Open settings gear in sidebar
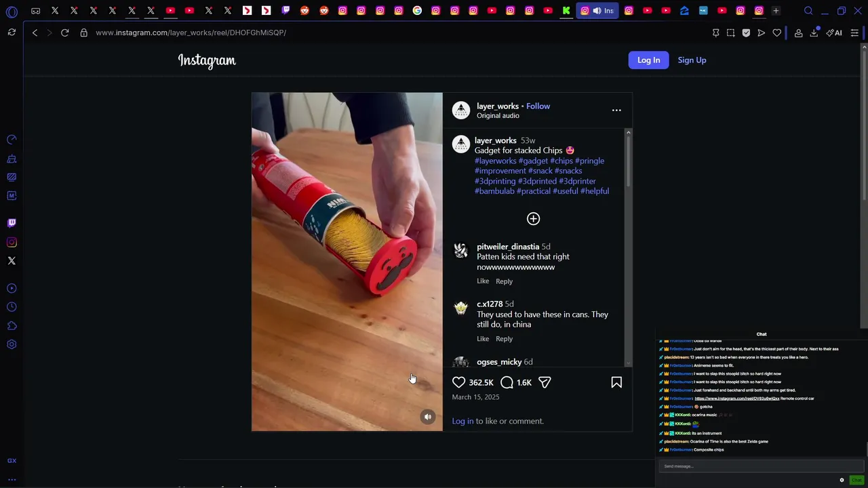The image size is (868, 488). pyautogui.click(x=12, y=344)
